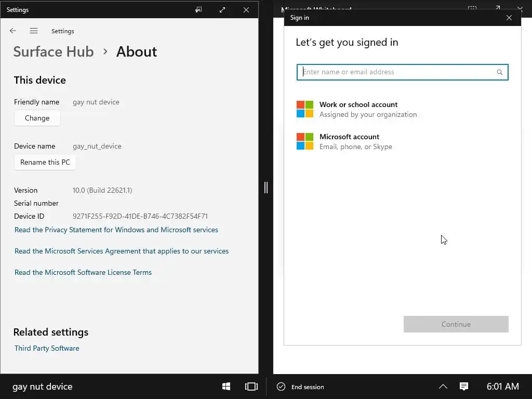Image resolution: width=532 pixels, height=399 pixels.
Task: Click the Settings title bar snap icon
Action: [198, 10]
